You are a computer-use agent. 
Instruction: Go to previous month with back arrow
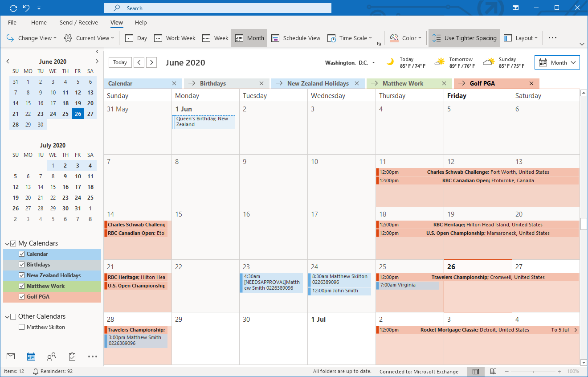click(139, 62)
